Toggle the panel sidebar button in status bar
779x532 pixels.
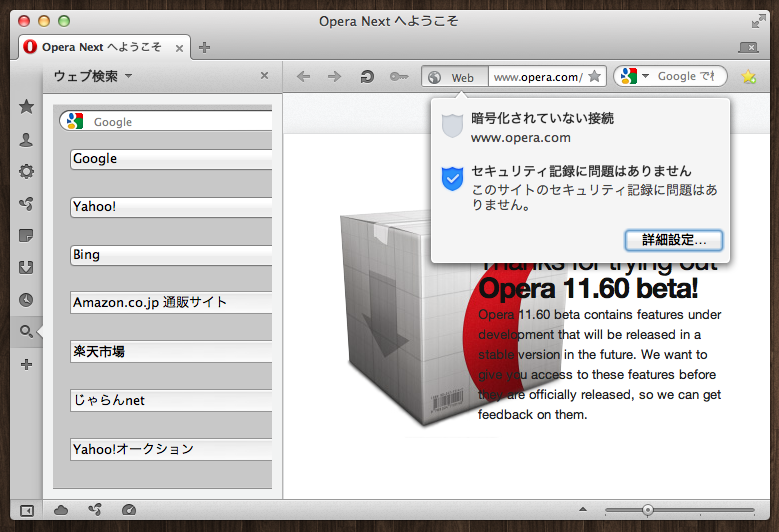(27, 510)
